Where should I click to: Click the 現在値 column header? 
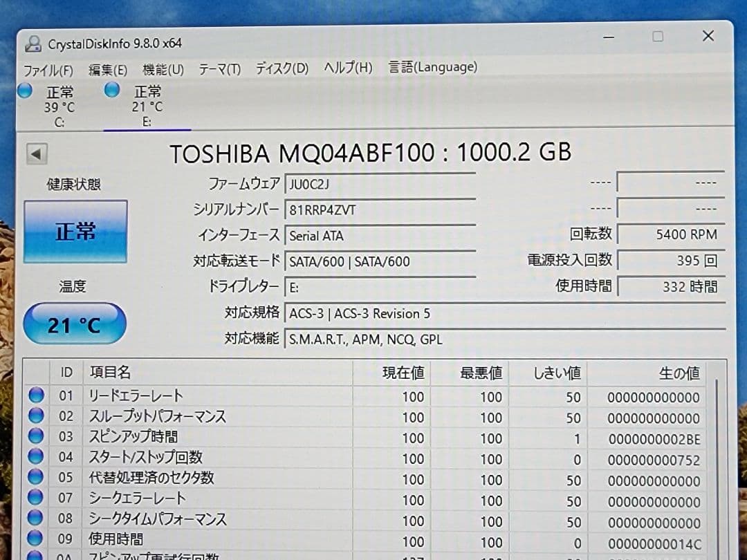tap(391, 373)
